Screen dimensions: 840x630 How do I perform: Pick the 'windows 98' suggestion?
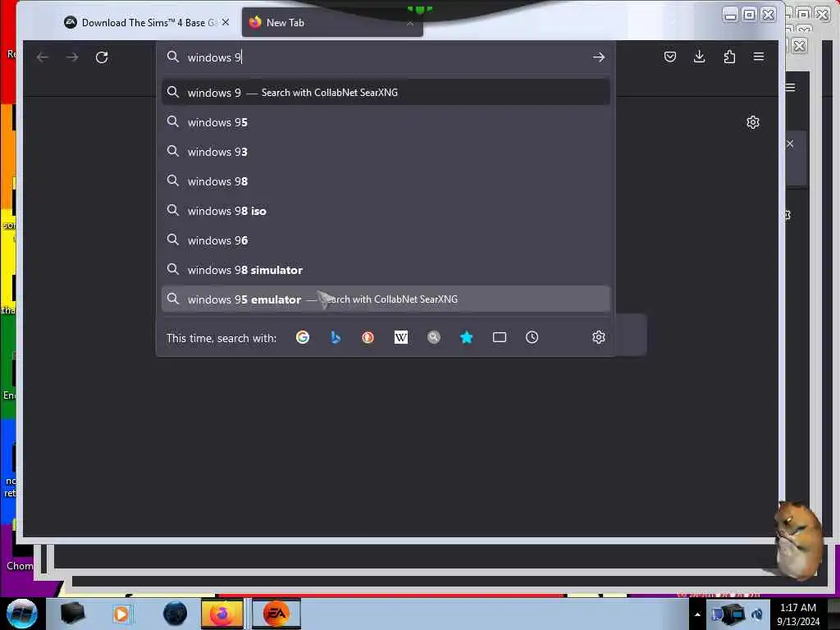click(x=386, y=181)
